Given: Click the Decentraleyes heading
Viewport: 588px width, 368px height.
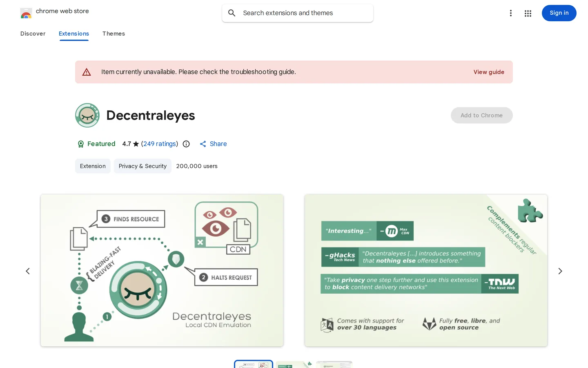Looking at the screenshot, I should [x=151, y=115].
